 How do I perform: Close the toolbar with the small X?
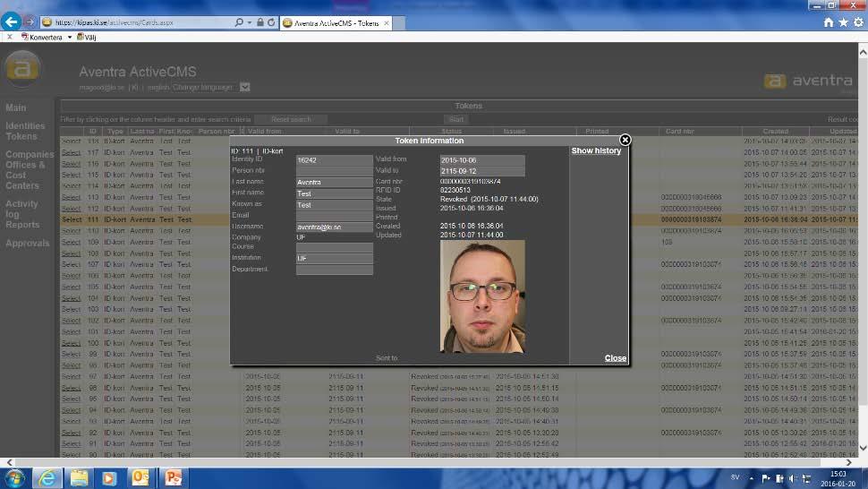[x=9, y=37]
